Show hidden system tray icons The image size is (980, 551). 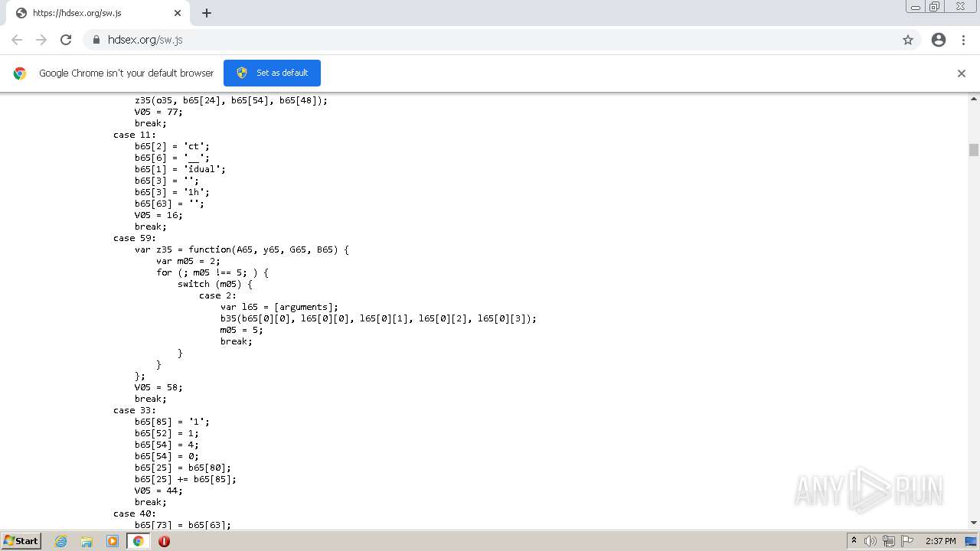pos(854,541)
